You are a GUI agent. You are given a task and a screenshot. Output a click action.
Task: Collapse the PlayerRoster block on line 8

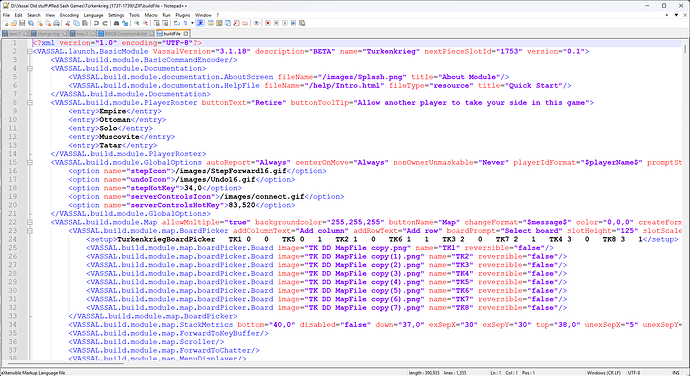tap(29, 103)
